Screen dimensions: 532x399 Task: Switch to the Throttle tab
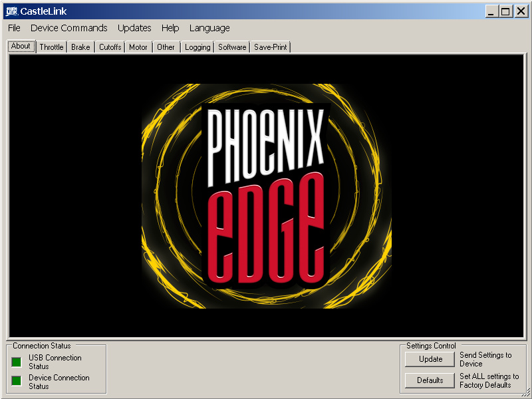point(51,47)
